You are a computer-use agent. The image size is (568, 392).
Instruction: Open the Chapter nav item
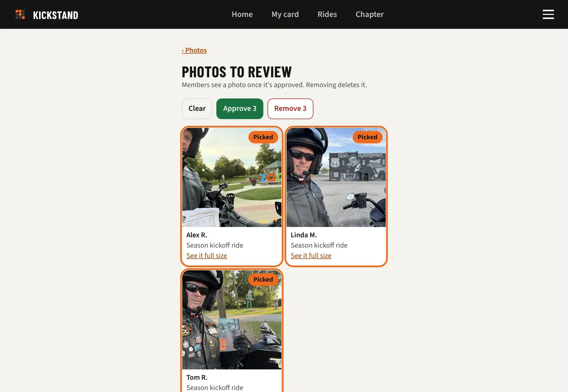click(x=370, y=15)
